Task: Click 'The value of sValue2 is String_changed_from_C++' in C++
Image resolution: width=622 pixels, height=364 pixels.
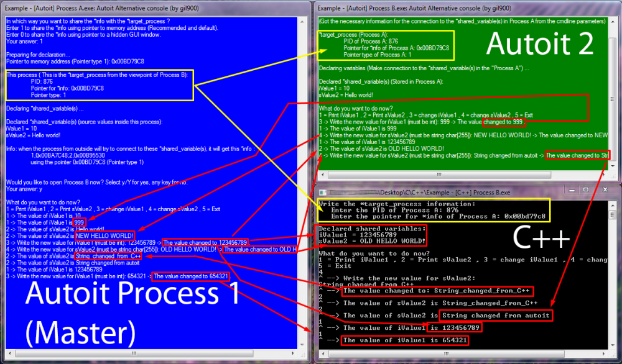Action: [x=440, y=303]
